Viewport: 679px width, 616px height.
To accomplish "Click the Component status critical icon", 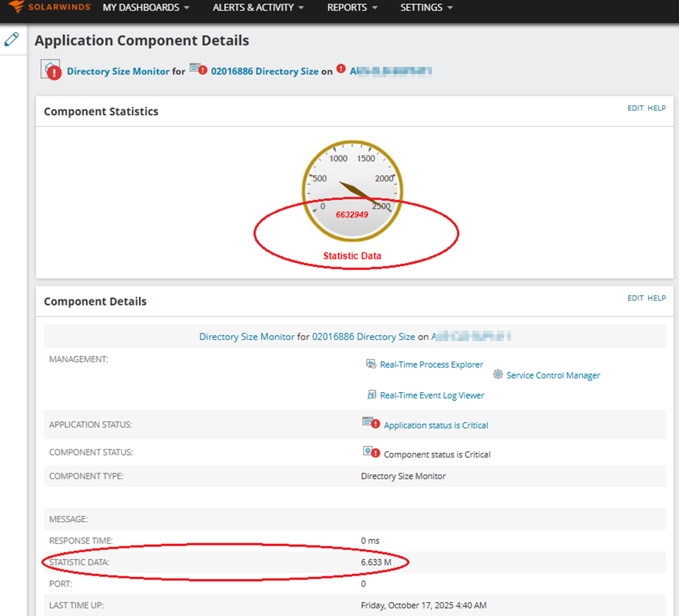I will (371, 452).
